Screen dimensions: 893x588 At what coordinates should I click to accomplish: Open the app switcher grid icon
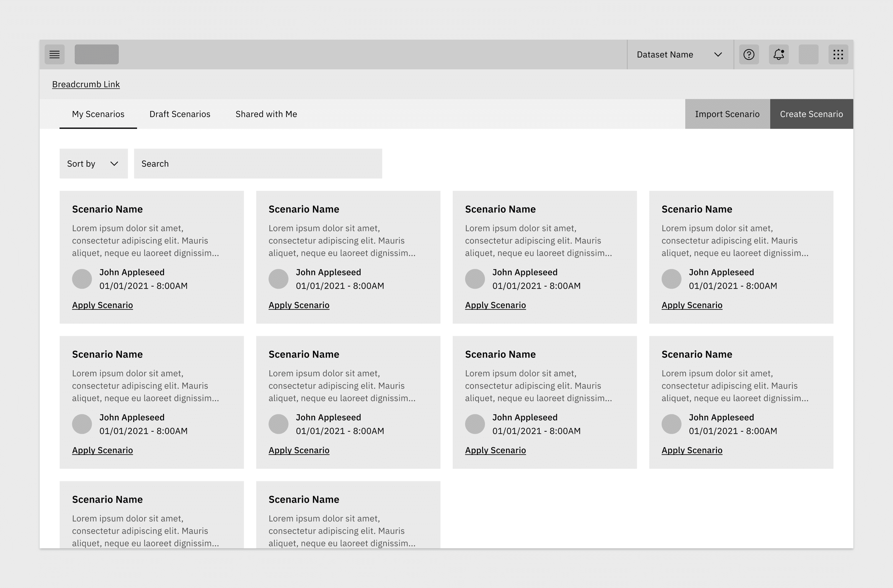pyautogui.click(x=838, y=54)
